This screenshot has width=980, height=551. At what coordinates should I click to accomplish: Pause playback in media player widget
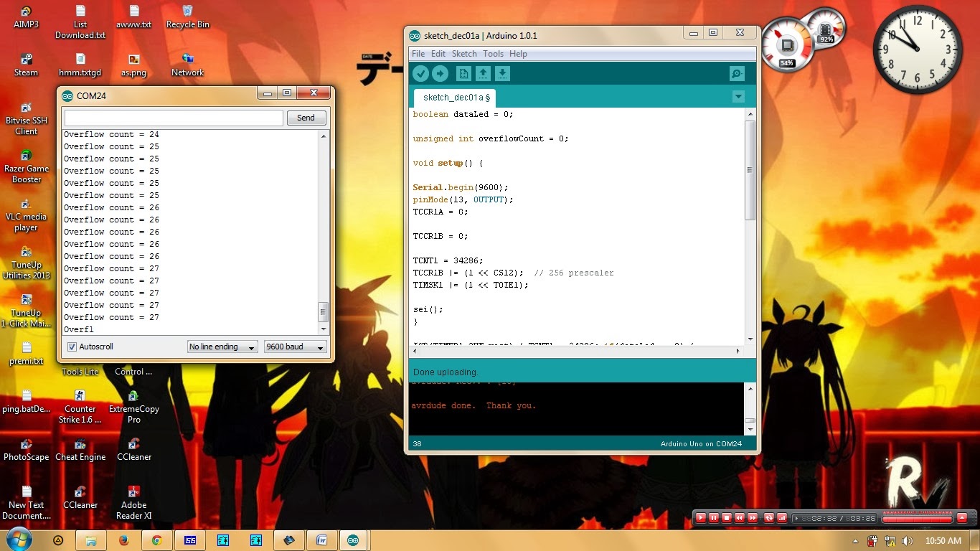[714, 517]
